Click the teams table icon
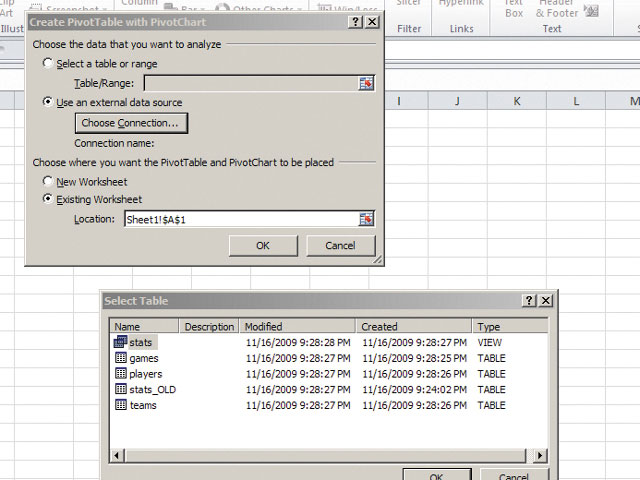 [120, 406]
